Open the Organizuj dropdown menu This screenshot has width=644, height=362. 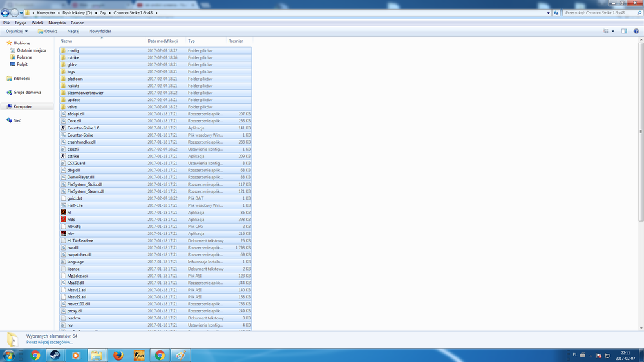coord(16,31)
